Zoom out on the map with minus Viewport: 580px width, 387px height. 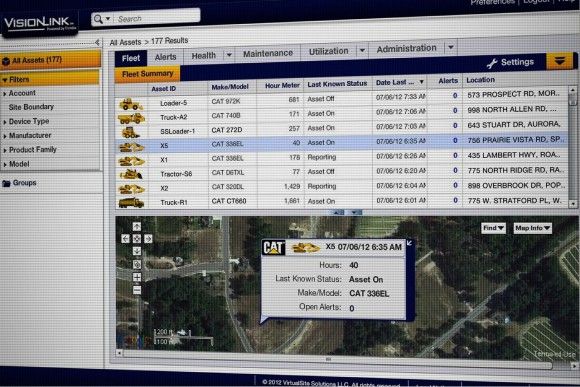click(x=136, y=290)
